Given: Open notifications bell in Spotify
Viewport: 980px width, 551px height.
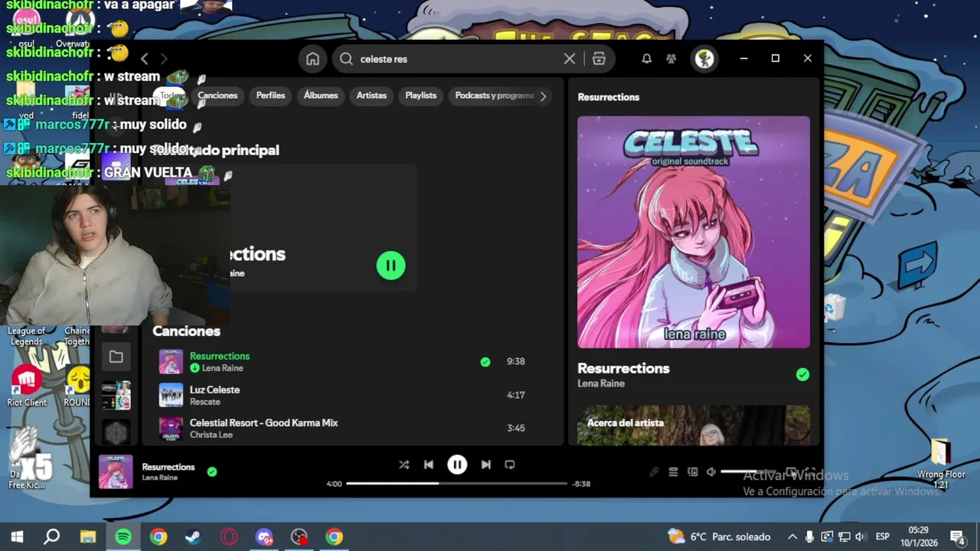Looking at the screenshot, I should pos(646,59).
